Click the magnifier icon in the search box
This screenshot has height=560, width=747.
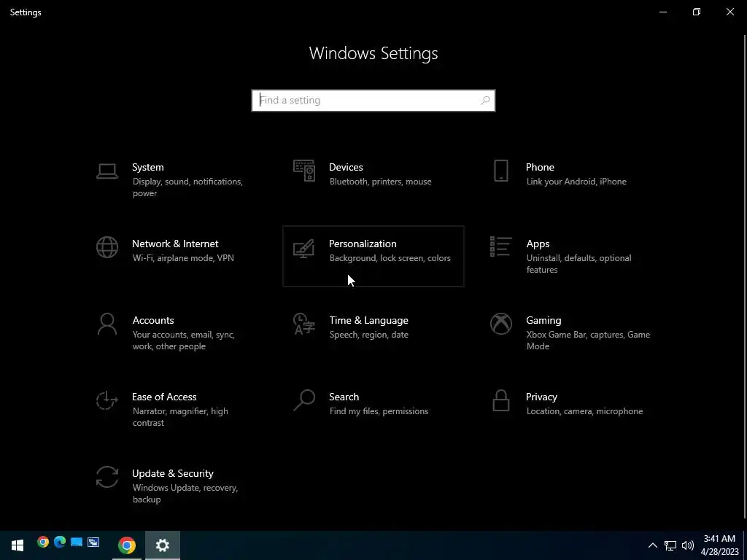coord(485,101)
